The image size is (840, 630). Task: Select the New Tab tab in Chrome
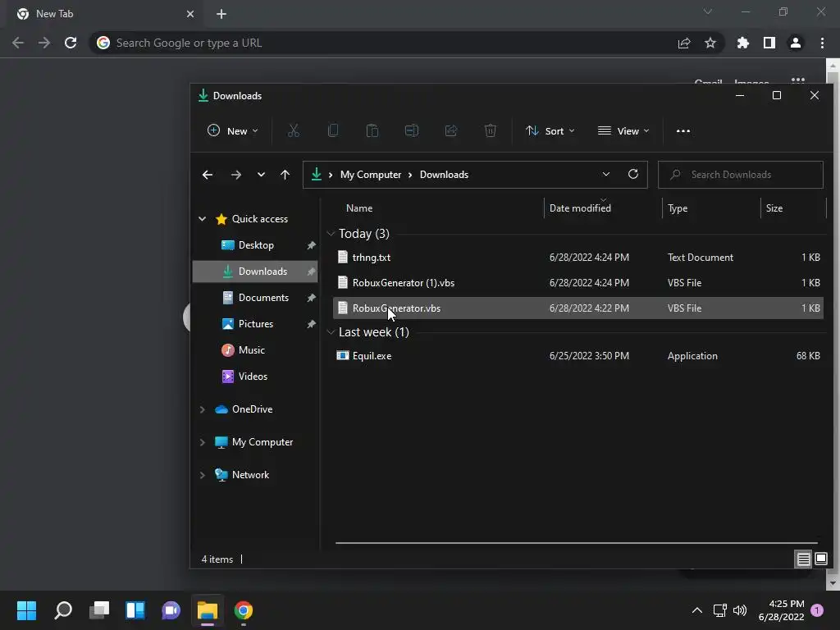pos(106,14)
